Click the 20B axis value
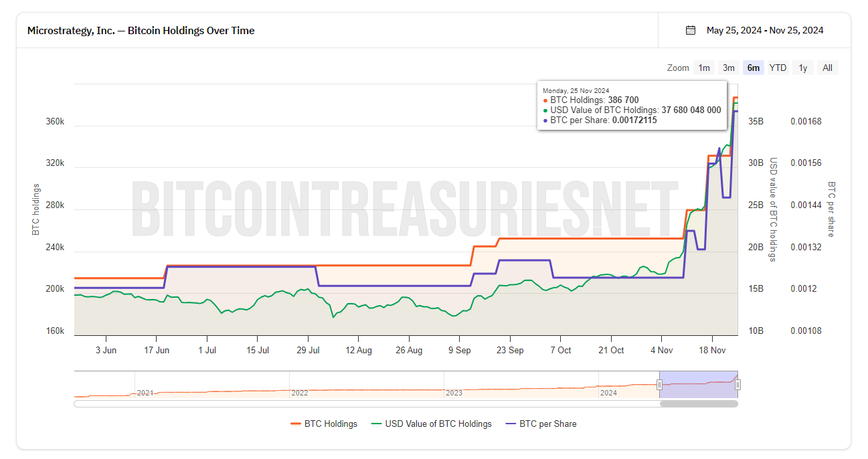This screenshot has width=868, height=459. [756, 247]
